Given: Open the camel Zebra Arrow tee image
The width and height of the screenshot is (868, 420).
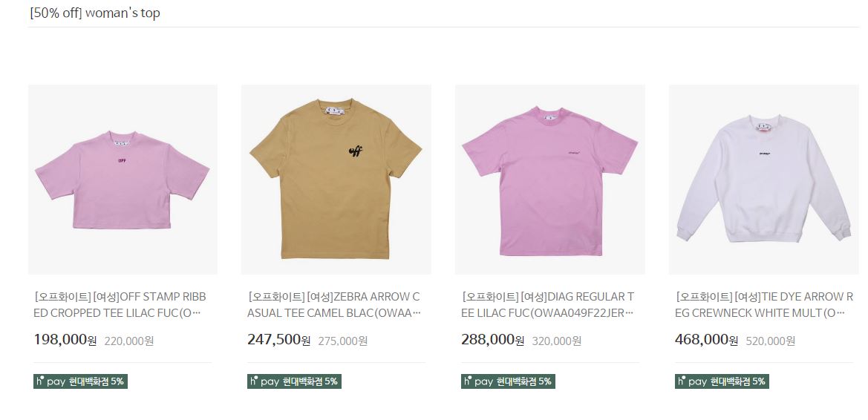Looking at the screenshot, I should [336, 180].
